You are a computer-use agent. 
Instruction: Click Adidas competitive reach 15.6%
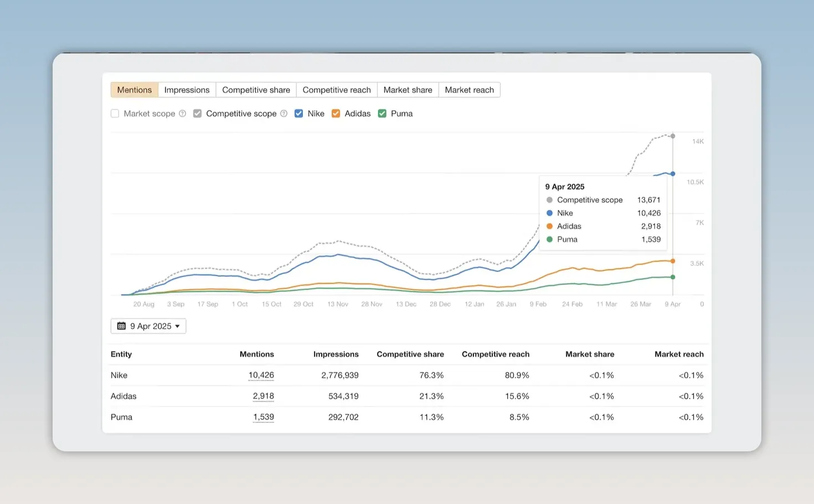[517, 396]
